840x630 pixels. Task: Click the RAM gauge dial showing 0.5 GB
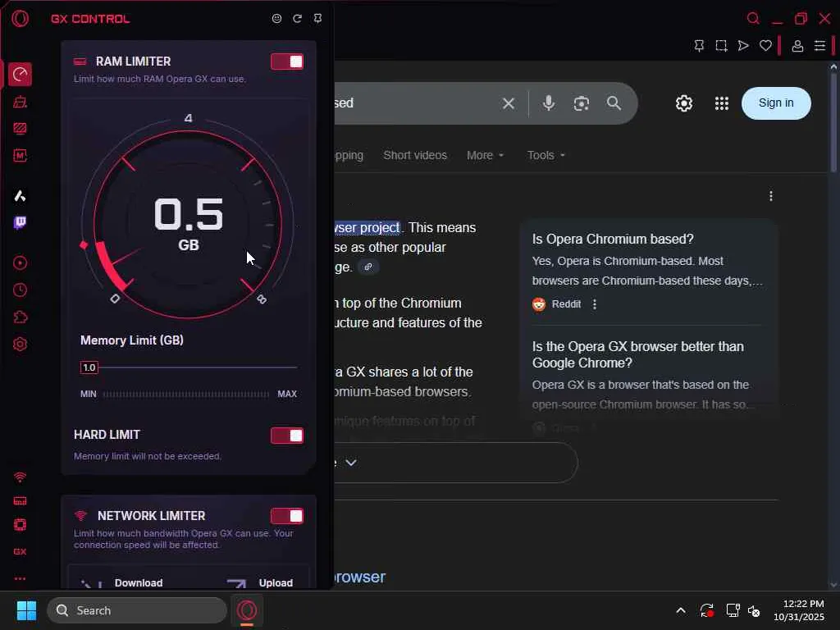point(188,223)
